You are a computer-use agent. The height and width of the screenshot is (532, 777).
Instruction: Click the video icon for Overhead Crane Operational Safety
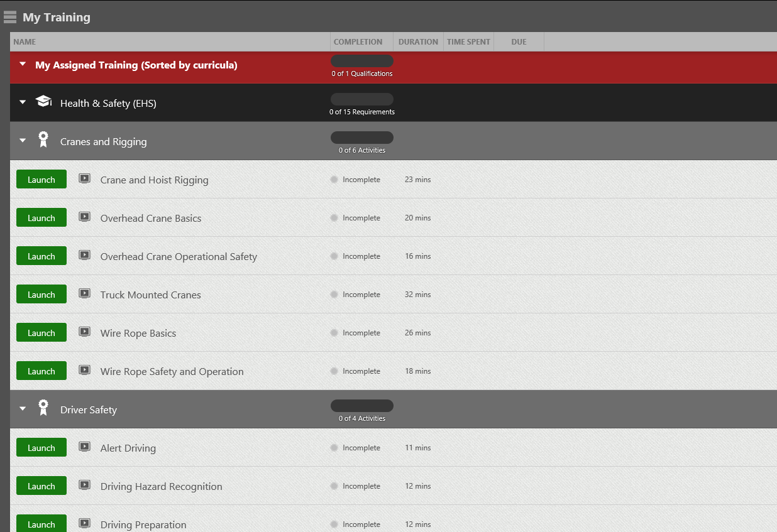point(85,256)
